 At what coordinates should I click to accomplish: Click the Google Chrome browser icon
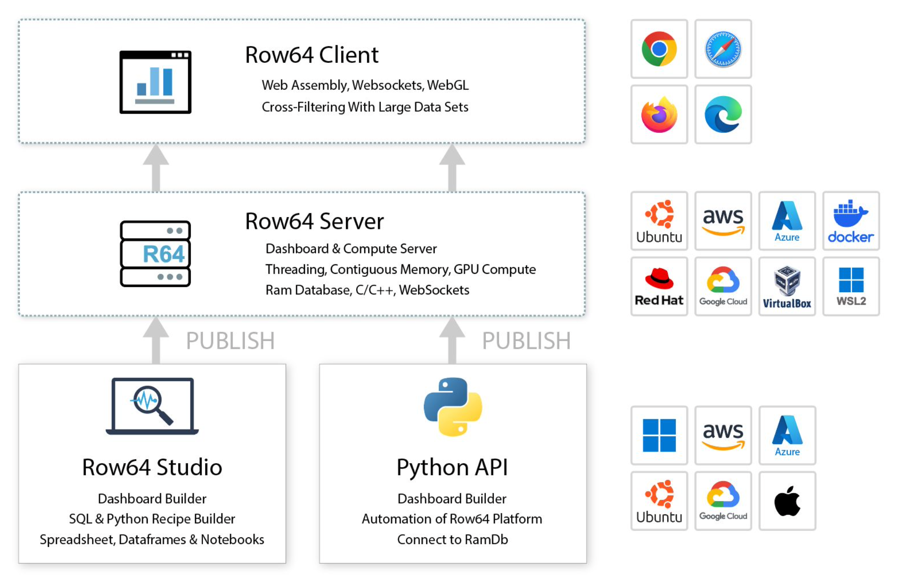(659, 49)
